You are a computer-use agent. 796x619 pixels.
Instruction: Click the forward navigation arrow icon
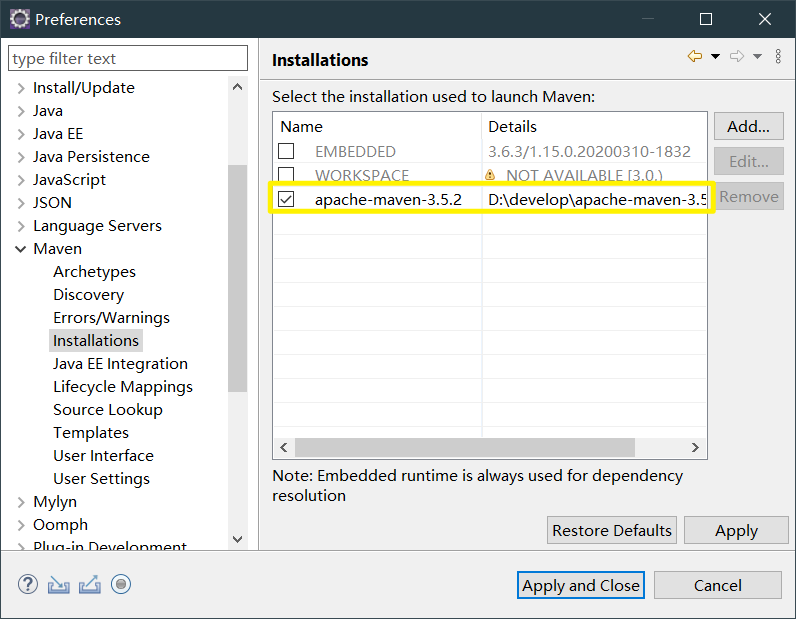(737, 57)
